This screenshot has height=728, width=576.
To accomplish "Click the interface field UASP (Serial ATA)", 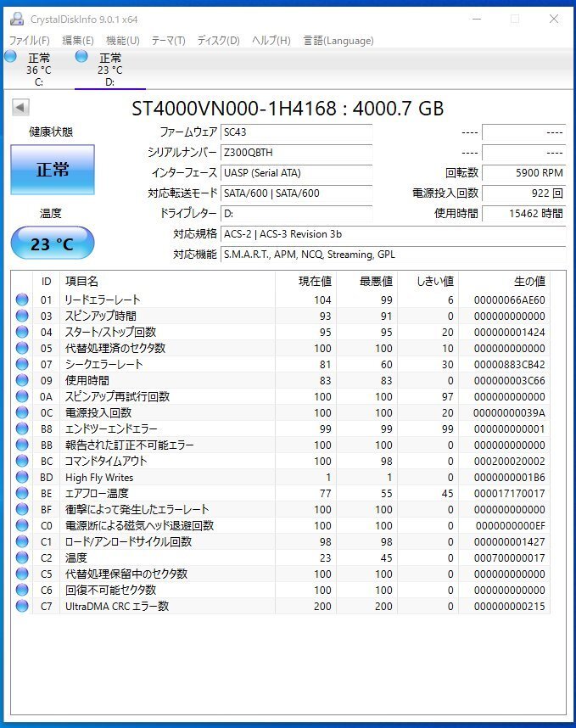I will coord(297,173).
